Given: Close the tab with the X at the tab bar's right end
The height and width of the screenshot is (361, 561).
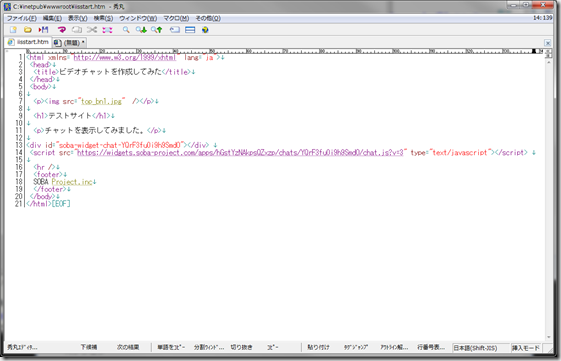Looking at the screenshot, I should [547, 43].
